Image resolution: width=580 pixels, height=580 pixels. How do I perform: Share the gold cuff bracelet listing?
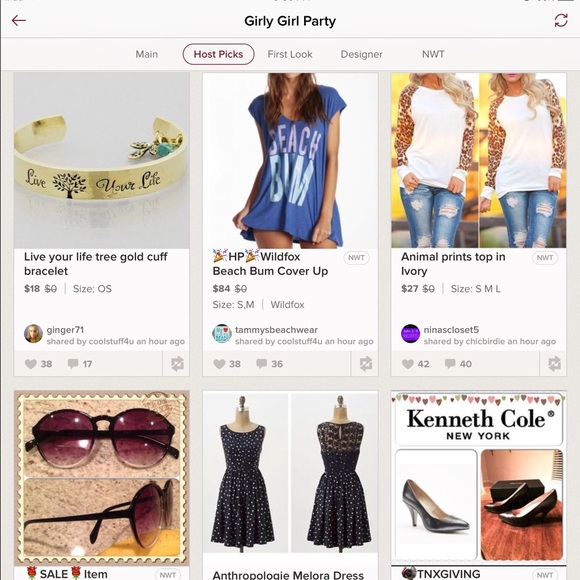(177, 364)
